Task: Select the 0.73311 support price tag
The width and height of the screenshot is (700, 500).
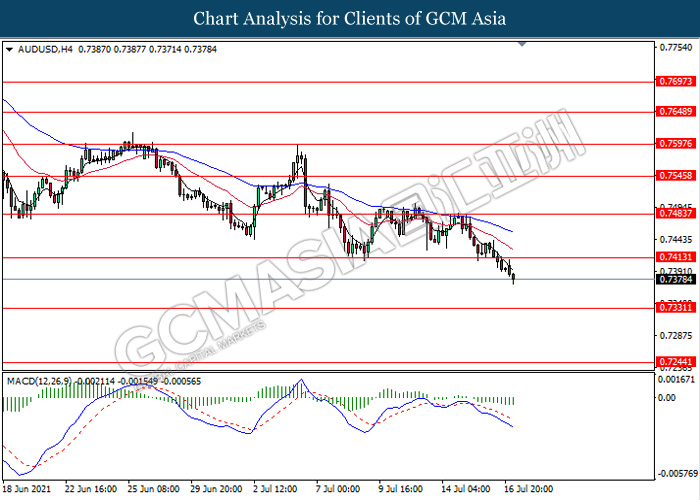Action: pyautogui.click(x=675, y=308)
